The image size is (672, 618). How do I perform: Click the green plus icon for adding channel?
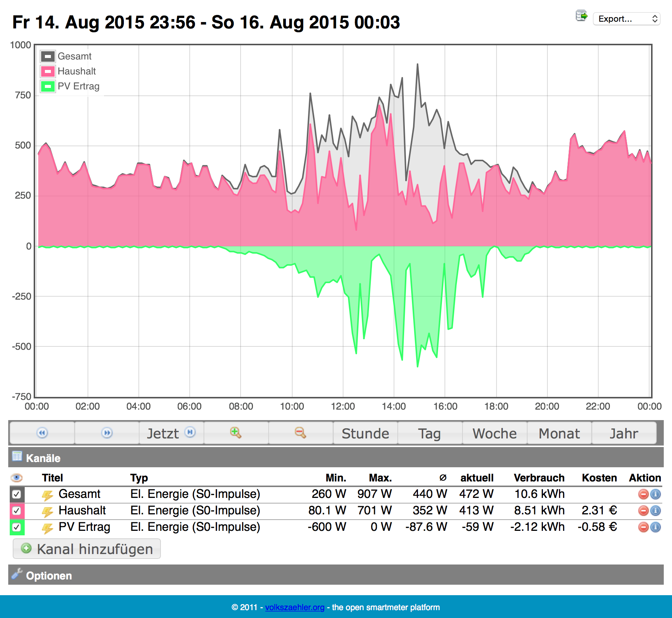[26, 548]
